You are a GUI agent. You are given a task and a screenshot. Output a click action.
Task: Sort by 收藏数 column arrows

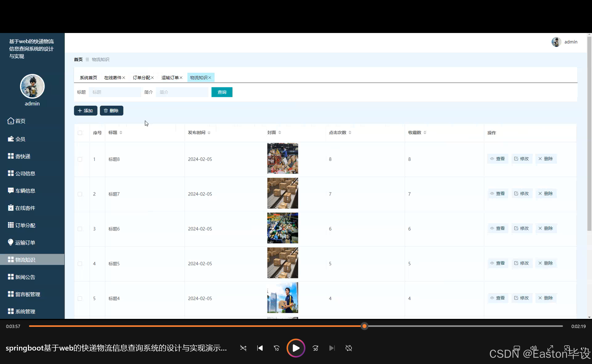[x=425, y=133]
